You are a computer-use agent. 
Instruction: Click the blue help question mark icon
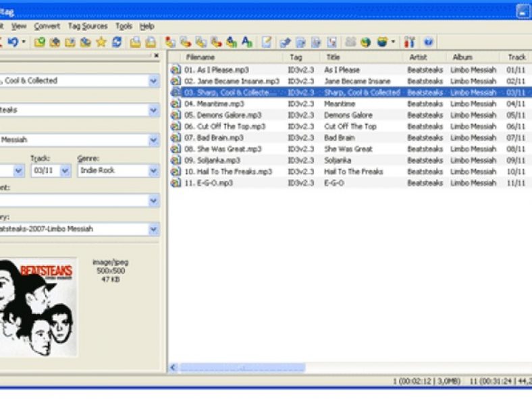428,42
